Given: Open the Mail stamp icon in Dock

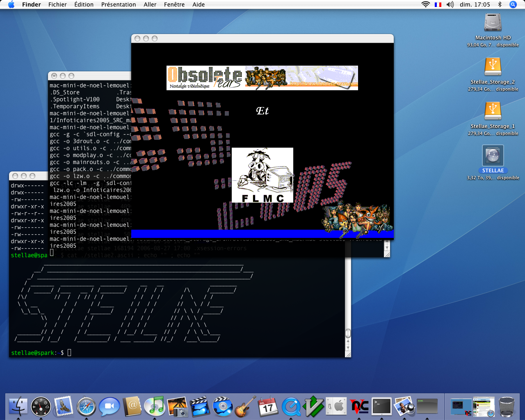Looking at the screenshot, I should click(64, 406).
